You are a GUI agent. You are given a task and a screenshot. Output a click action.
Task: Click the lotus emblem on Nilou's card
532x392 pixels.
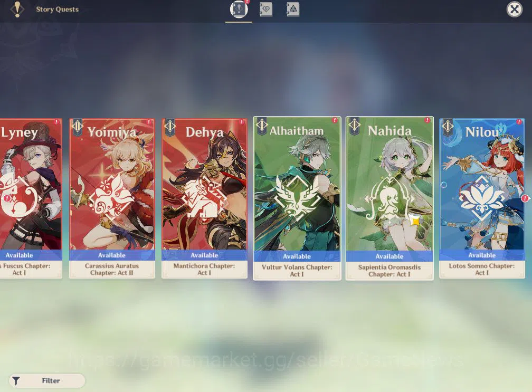[x=482, y=198]
